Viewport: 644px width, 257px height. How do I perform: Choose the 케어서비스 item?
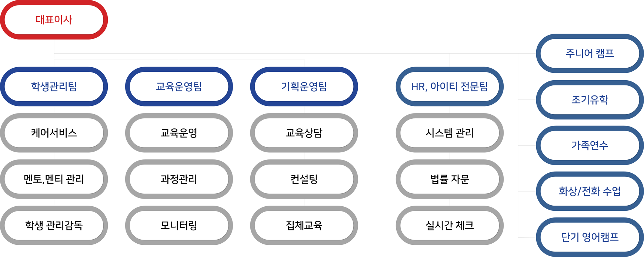coord(54,133)
